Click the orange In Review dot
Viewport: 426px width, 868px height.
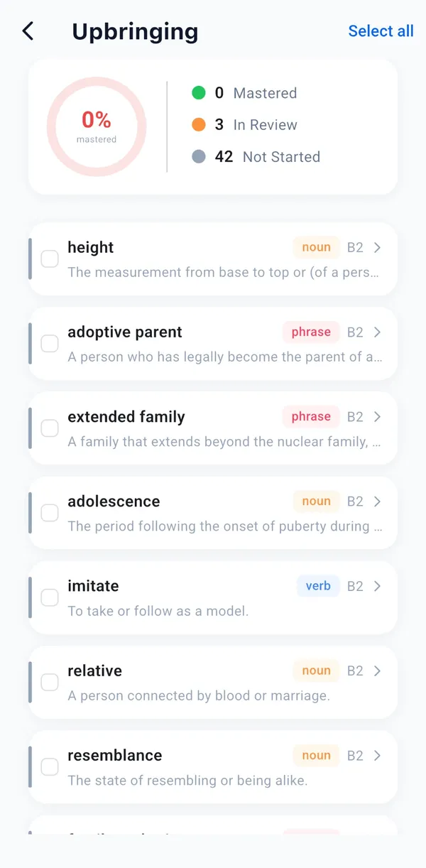click(199, 124)
